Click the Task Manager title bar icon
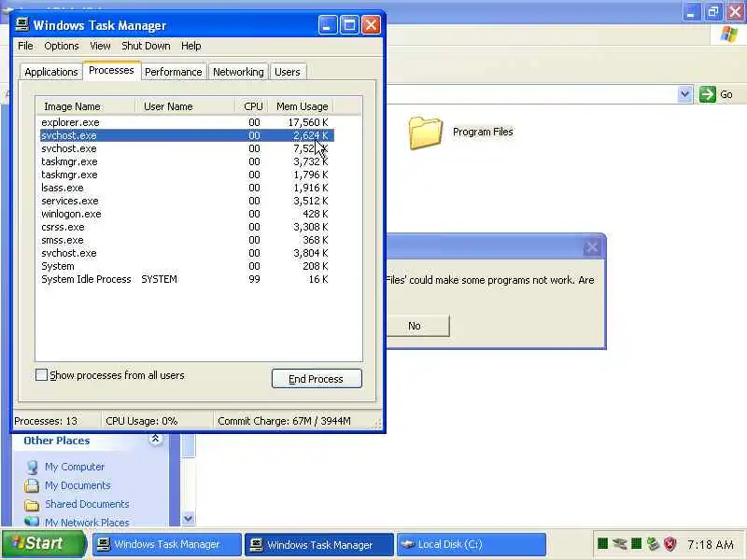The height and width of the screenshot is (560, 747). tap(21, 24)
